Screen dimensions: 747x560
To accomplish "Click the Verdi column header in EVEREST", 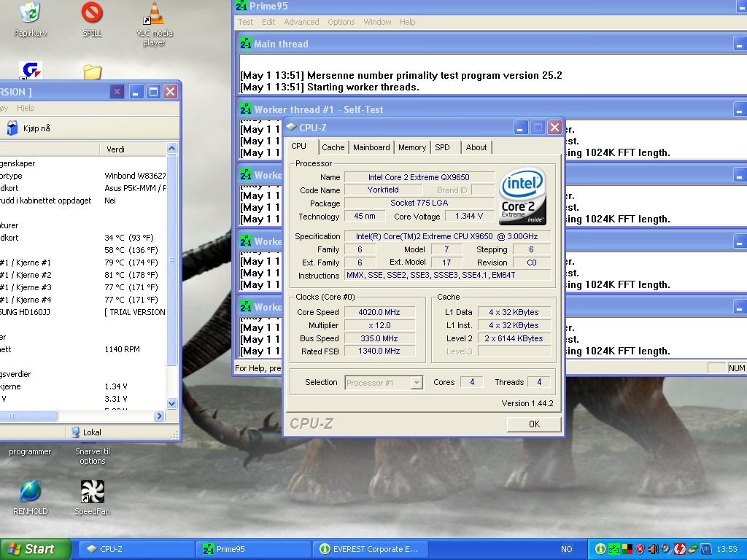I will pyautogui.click(x=133, y=149).
